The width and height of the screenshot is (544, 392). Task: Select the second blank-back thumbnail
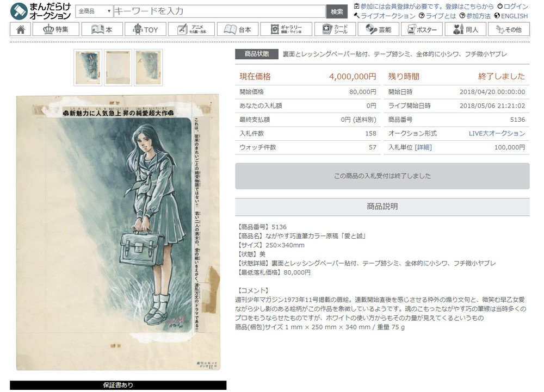(x=118, y=67)
